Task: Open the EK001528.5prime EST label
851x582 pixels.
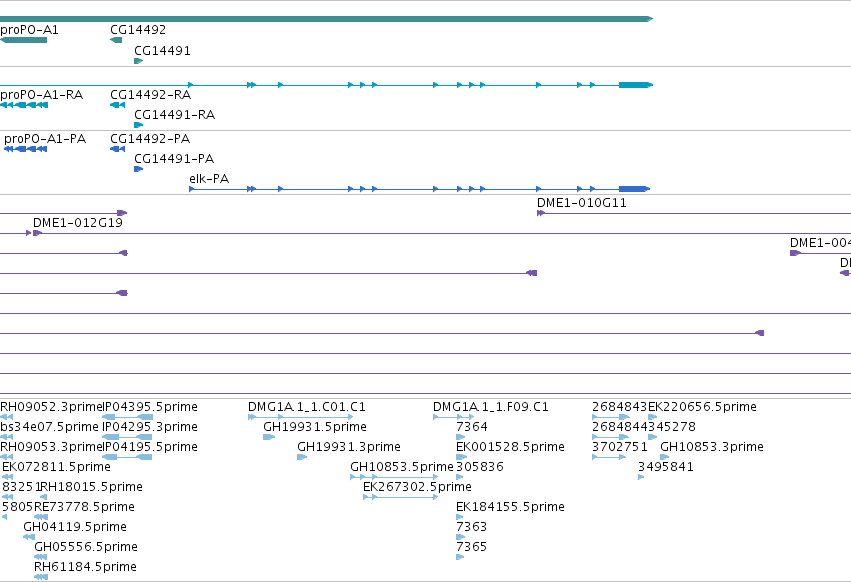Action: pos(510,447)
